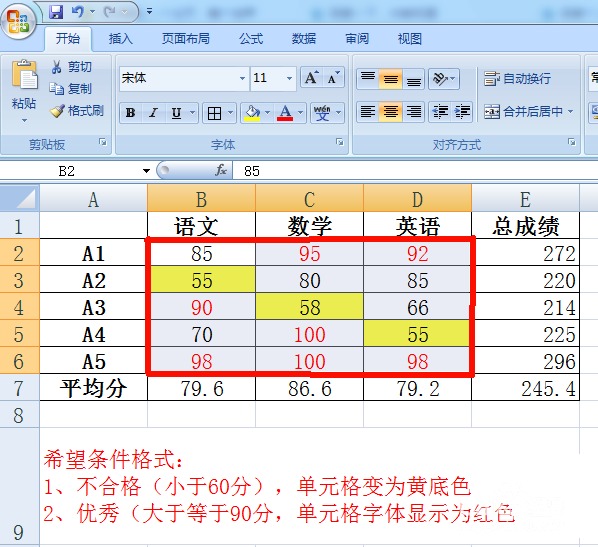Select the 平均分 label cell
This screenshot has height=547, width=598.
(x=93, y=388)
